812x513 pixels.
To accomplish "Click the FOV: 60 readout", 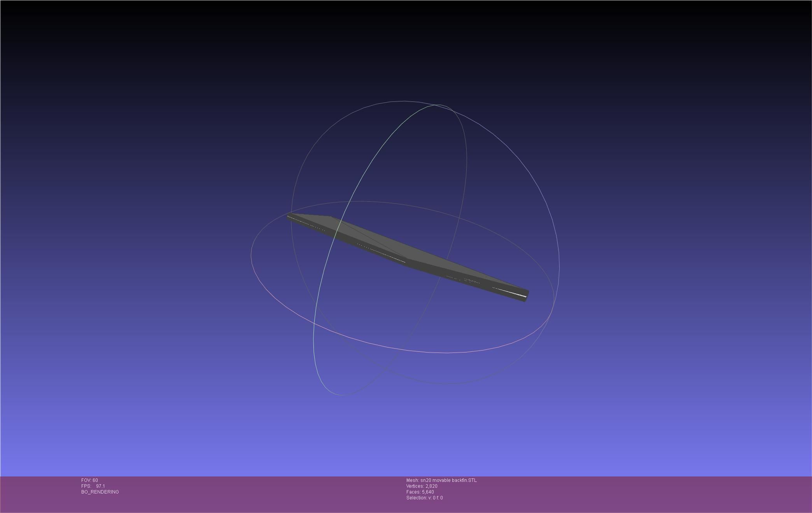I will tap(89, 480).
